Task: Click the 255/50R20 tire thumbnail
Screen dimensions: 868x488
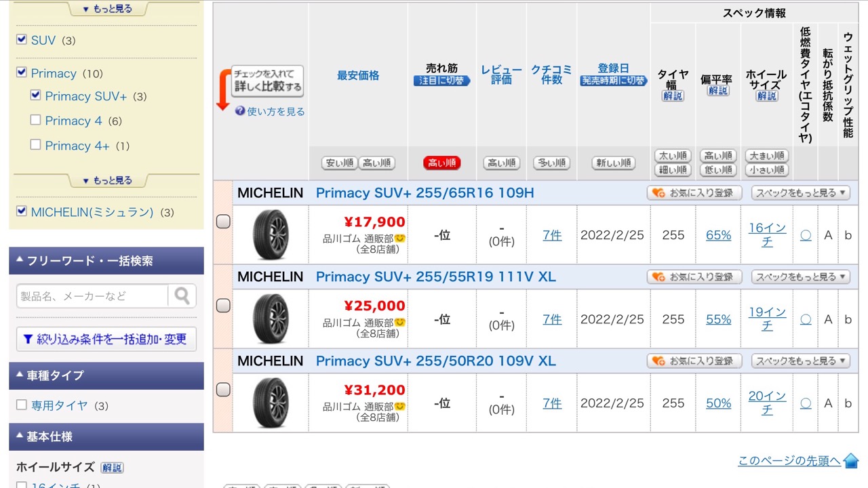Action: tap(271, 403)
